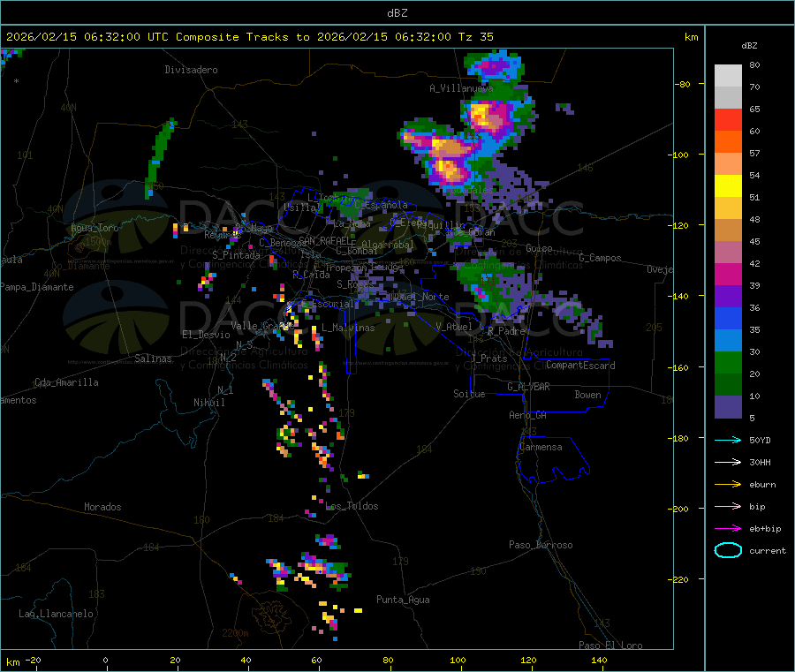Click the 'Bowen' map label

[x=588, y=395]
